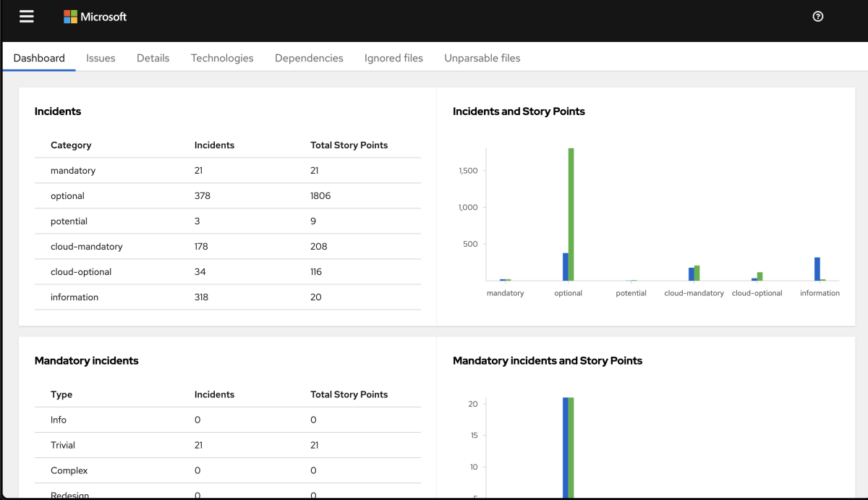Click the blue bar in Mandatory incidents chart

pos(566,448)
